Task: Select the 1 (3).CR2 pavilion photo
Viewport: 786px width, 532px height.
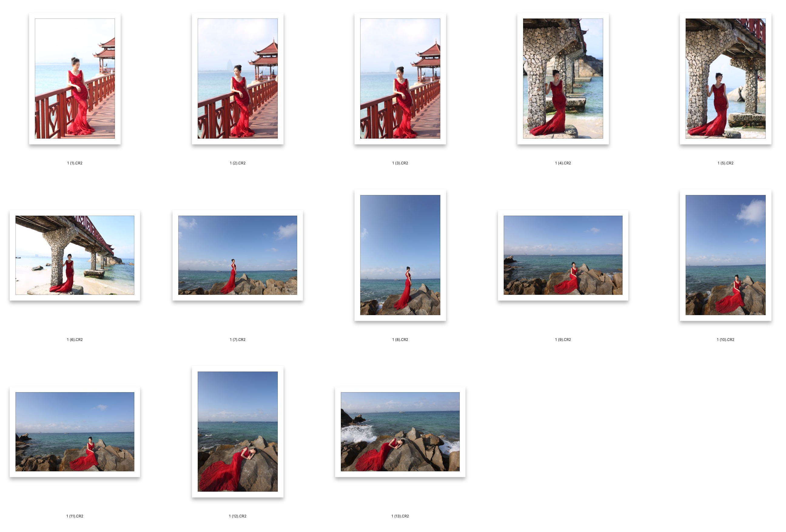Action: [400, 79]
